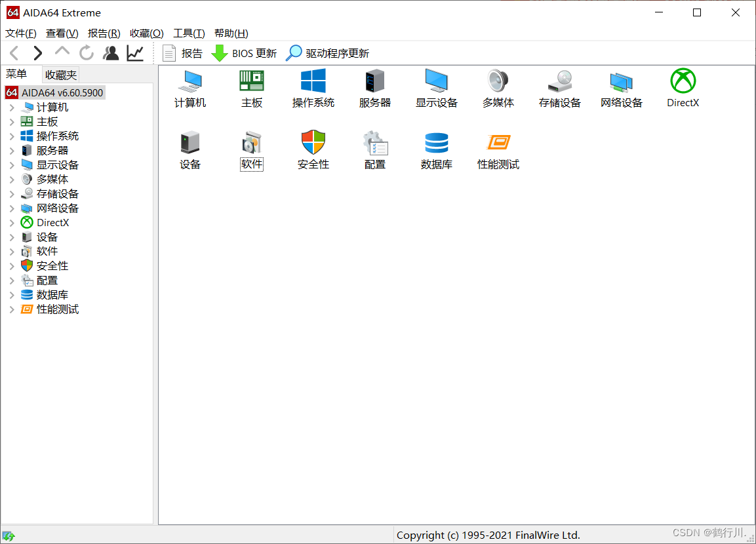Click the 驱动程序更新 toolbar button
756x544 pixels.
coord(327,53)
